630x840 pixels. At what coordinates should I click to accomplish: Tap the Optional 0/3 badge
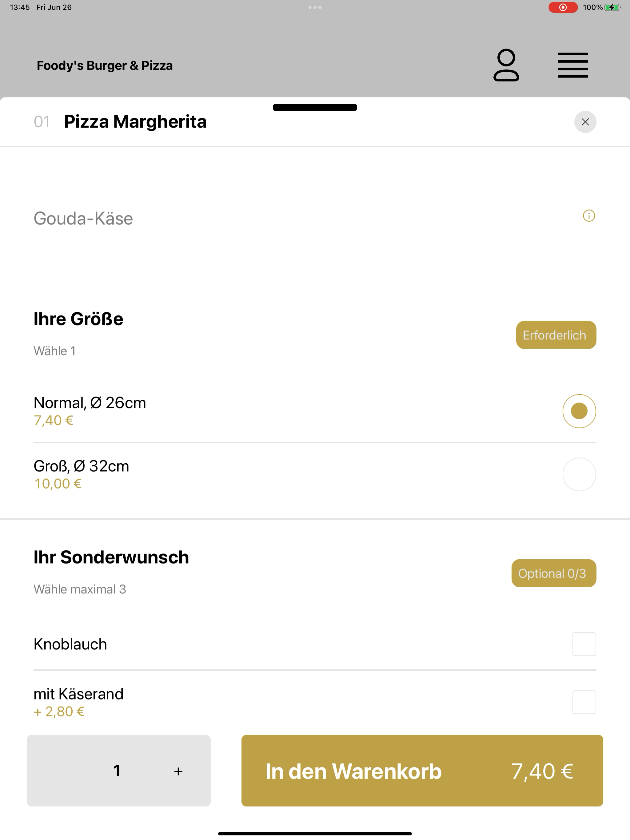554,573
